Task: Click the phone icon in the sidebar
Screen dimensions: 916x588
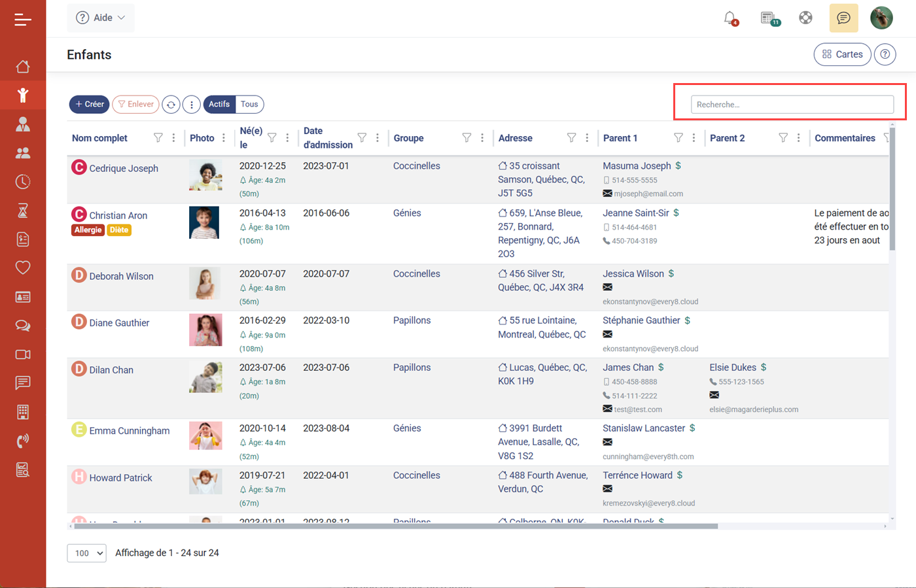Action: coord(23,440)
